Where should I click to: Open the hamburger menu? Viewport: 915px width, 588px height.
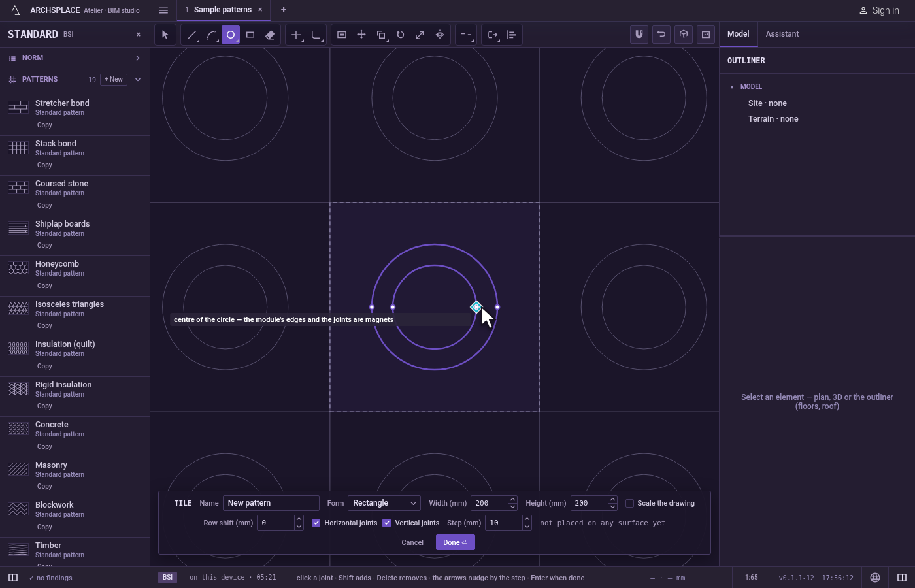163,10
